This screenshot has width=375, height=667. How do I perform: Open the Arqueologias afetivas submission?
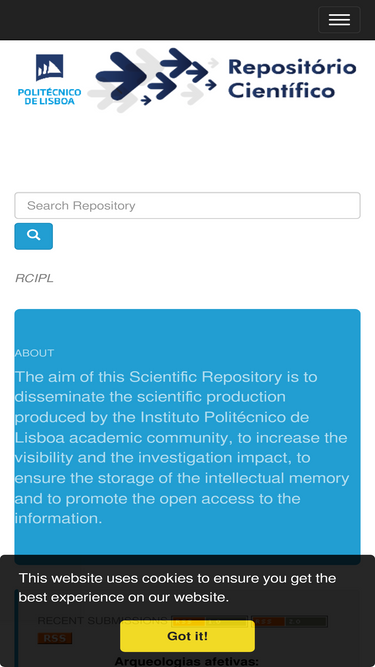pyautogui.click(x=187, y=661)
